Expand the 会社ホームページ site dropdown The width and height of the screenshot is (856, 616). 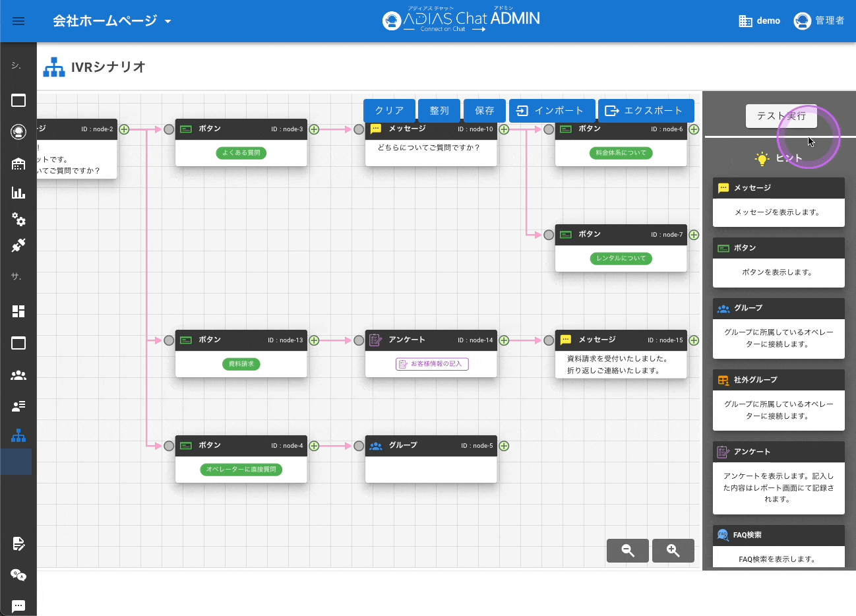point(112,21)
